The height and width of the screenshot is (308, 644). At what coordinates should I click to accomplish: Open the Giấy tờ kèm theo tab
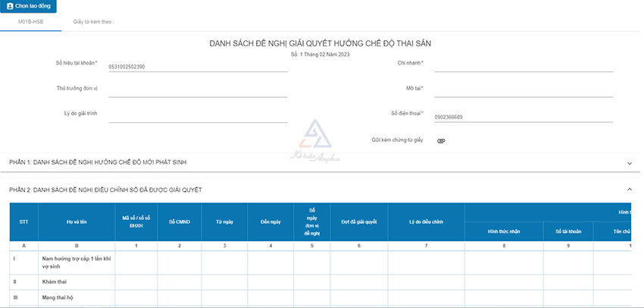point(92,22)
